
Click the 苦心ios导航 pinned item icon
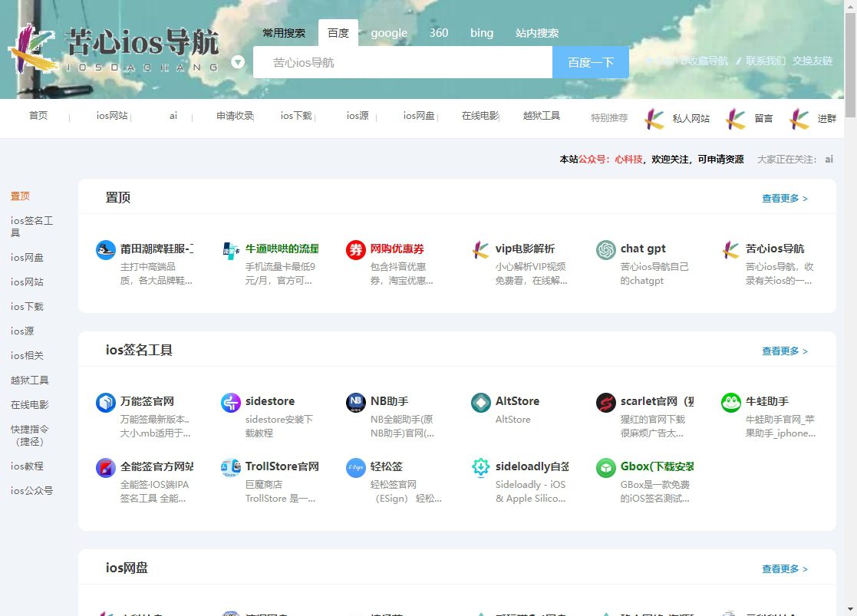[731, 250]
